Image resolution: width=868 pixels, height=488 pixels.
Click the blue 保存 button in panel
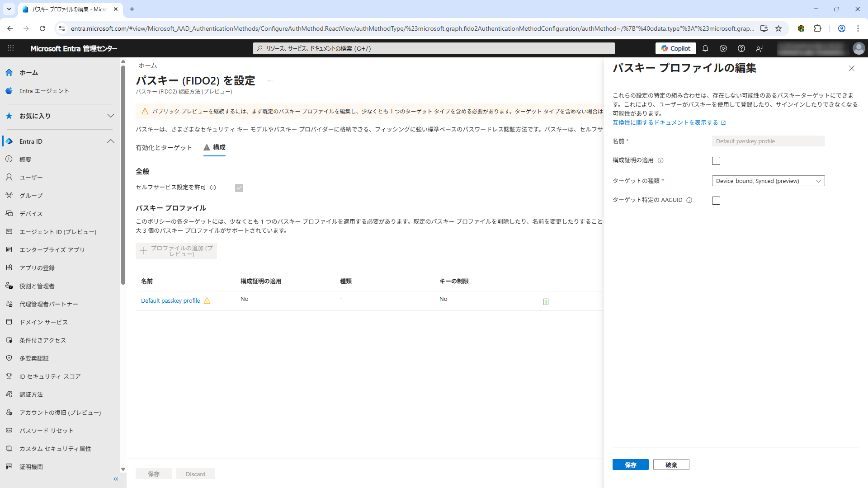click(630, 465)
